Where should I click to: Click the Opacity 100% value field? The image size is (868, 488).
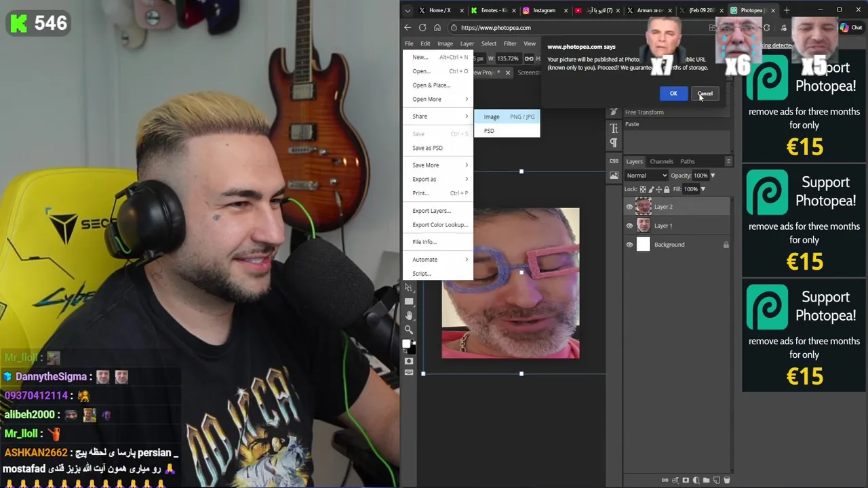coord(701,176)
